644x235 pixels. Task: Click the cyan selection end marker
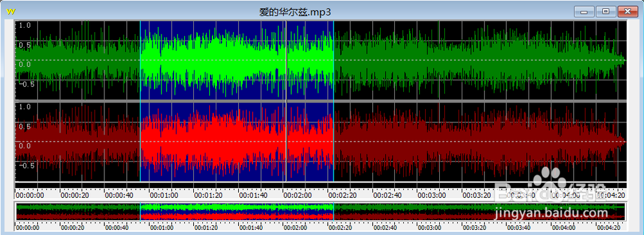(x=334, y=101)
